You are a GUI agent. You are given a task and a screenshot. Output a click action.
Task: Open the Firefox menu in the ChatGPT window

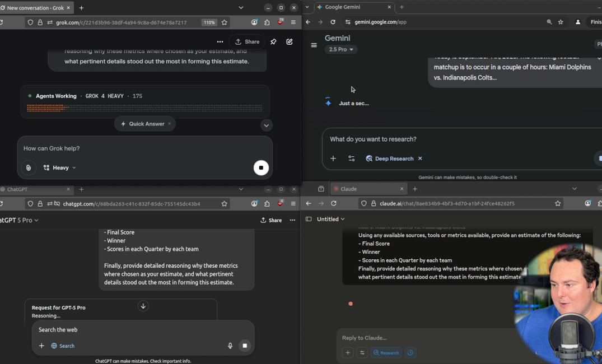(x=293, y=204)
